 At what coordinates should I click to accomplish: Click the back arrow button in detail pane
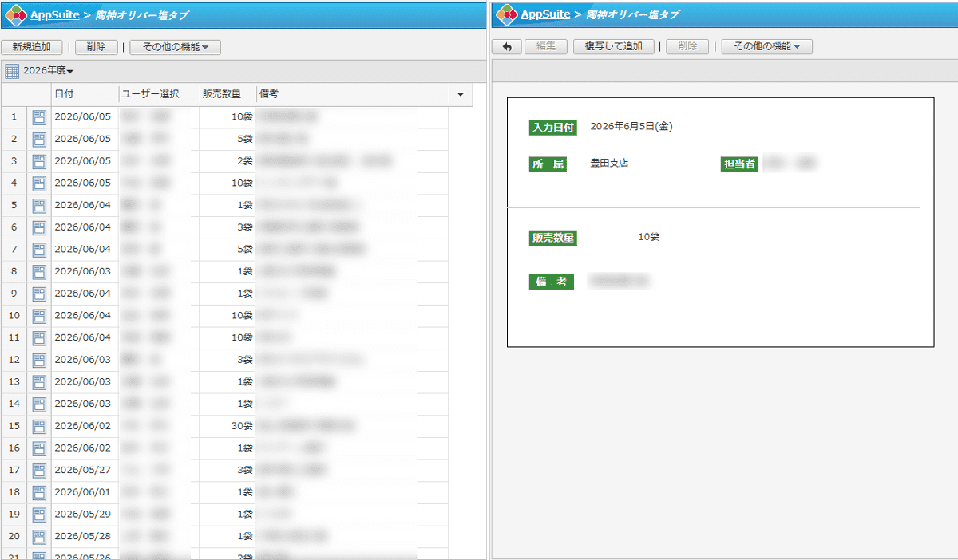tap(506, 47)
